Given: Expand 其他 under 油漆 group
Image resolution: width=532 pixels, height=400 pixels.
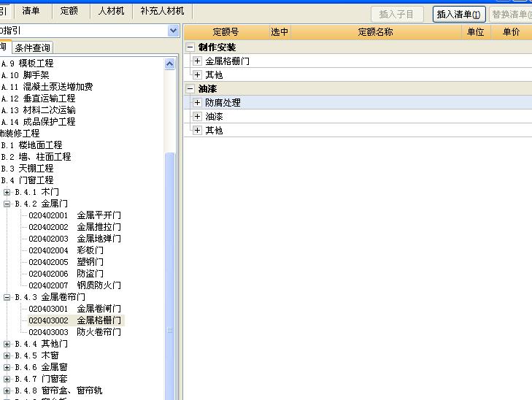Looking at the screenshot, I should 197,131.
